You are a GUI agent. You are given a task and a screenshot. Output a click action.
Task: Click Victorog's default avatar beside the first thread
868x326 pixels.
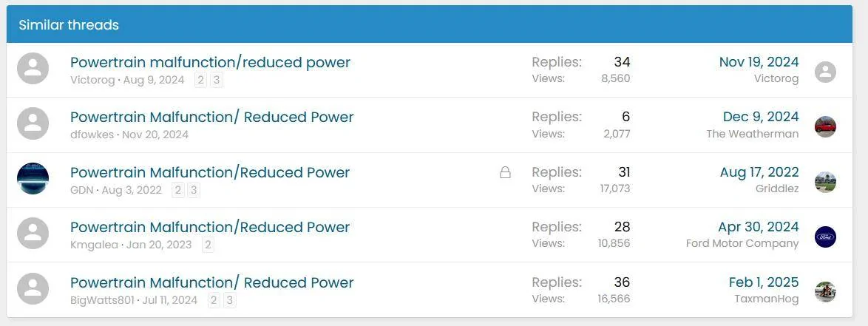coord(33,69)
